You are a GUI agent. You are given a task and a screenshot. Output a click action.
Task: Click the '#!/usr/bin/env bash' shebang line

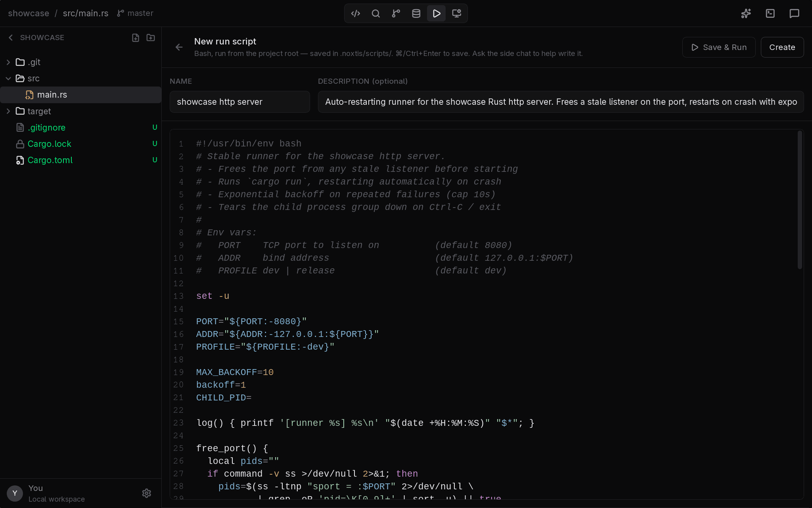[249, 144]
